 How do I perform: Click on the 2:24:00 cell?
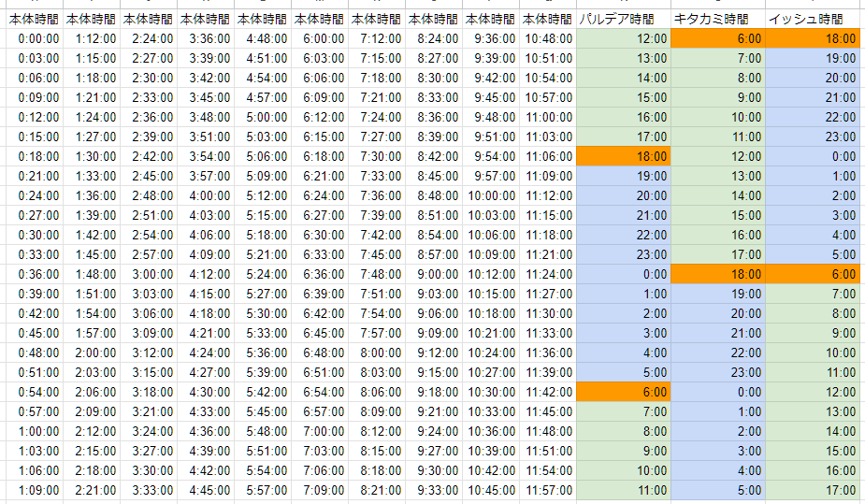[x=149, y=38]
